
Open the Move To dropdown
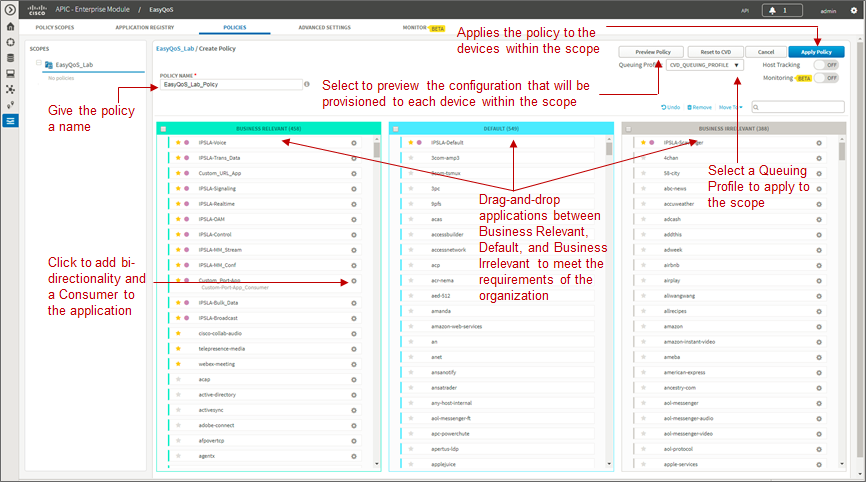coord(730,107)
